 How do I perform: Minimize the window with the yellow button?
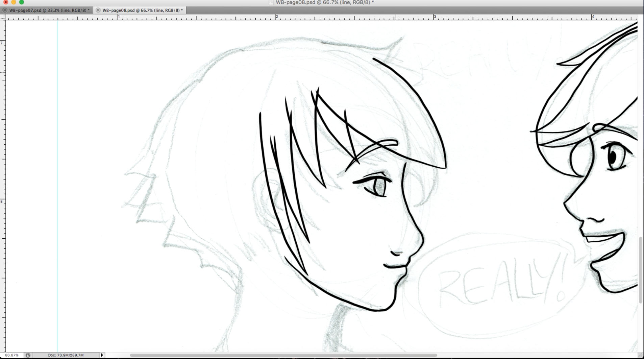pyautogui.click(x=14, y=2)
